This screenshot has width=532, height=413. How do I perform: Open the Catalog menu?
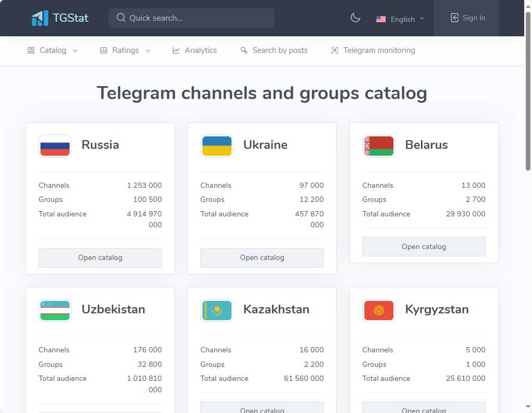tap(52, 50)
